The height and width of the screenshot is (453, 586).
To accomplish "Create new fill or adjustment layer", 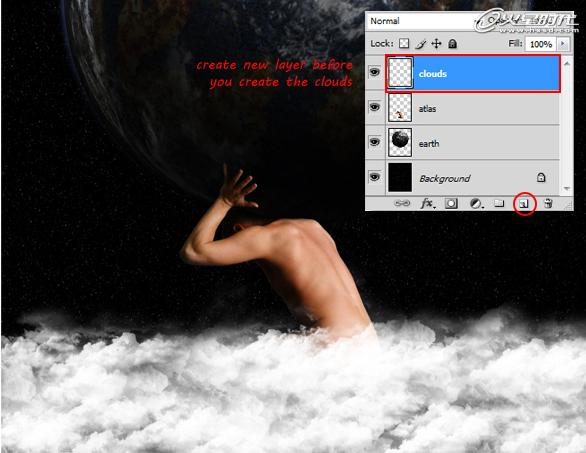I will tap(476, 204).
